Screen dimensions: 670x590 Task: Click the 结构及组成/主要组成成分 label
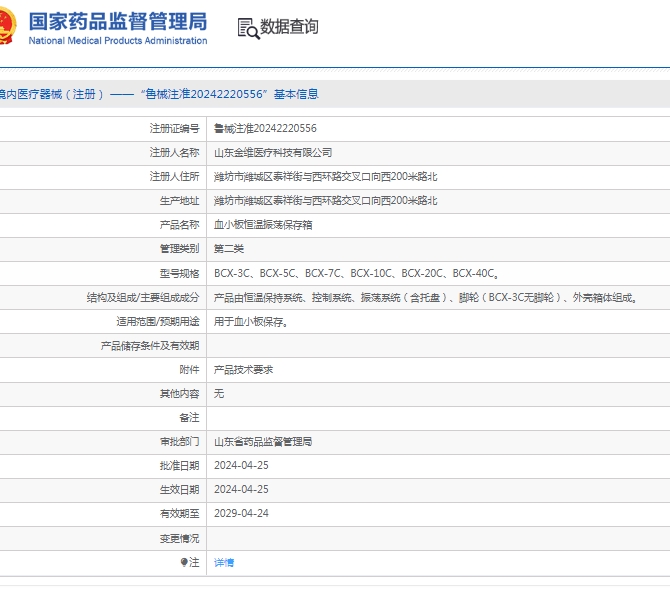tap(143, 297)
